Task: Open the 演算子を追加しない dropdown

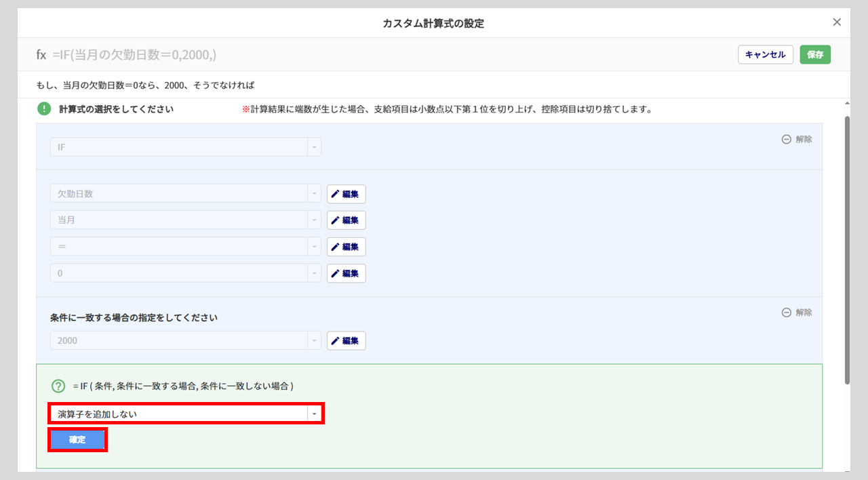Action: (x=186, y=414)
